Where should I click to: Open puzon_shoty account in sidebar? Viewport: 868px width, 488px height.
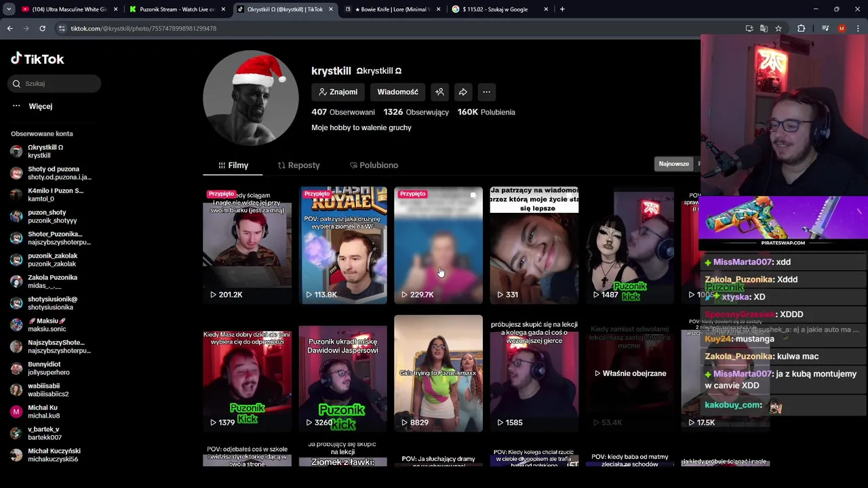(51, 216)
